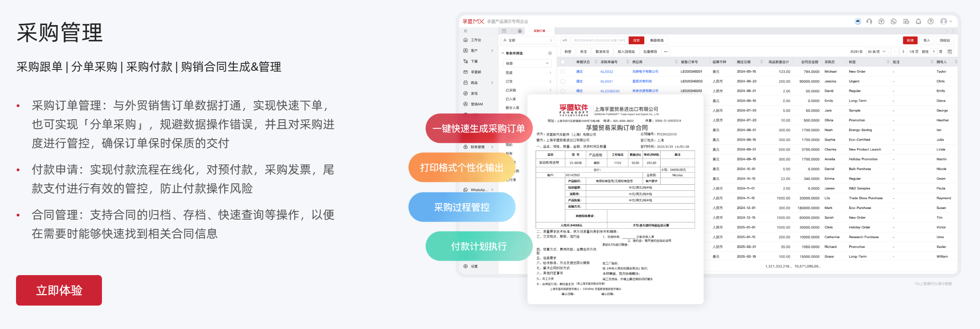980x329 pixels.
Task: Open the help question mark icon
Action: [931, 21]
